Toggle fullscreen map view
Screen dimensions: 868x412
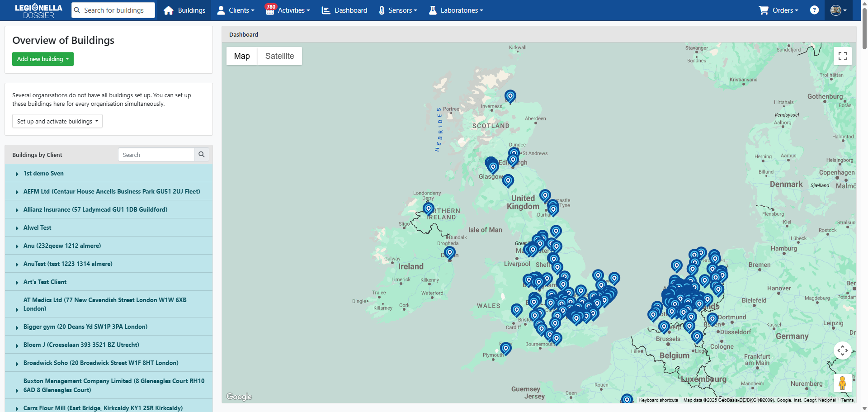(x=842, y=56)
